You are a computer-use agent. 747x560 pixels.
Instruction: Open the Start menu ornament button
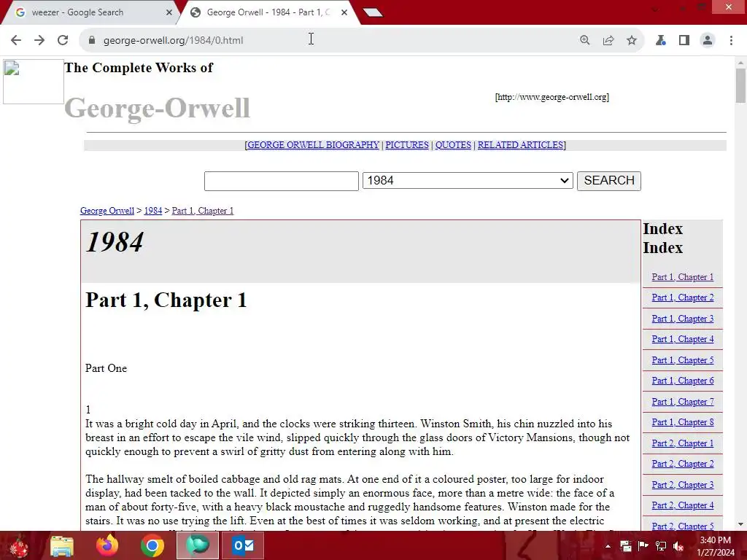tap(18, 545)
